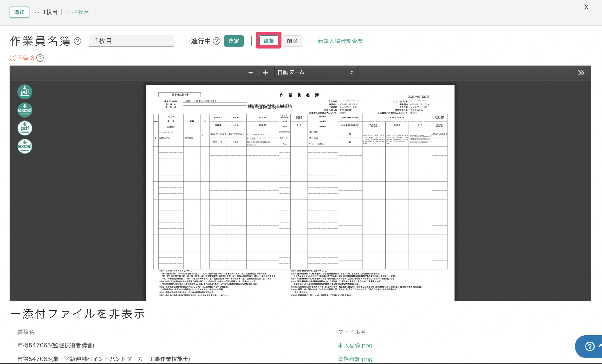
Task: Zoom out with the minus icon
Action: pos(251,73)
